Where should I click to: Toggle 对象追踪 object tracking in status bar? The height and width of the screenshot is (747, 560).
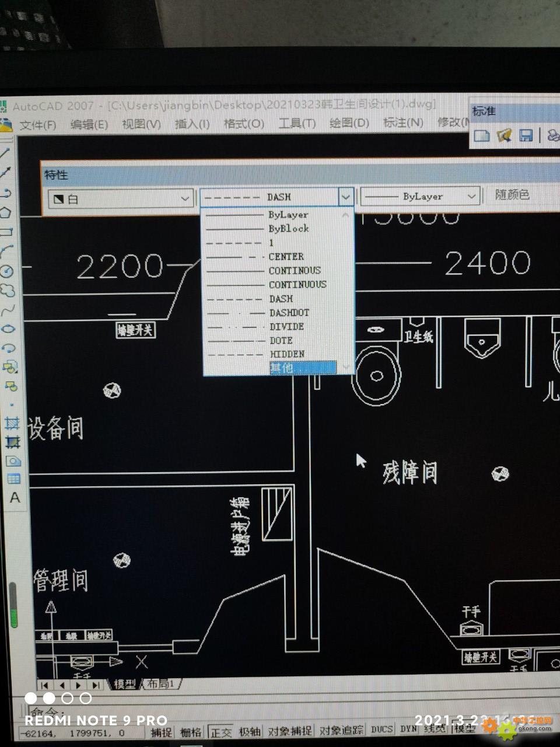point(341,730)
